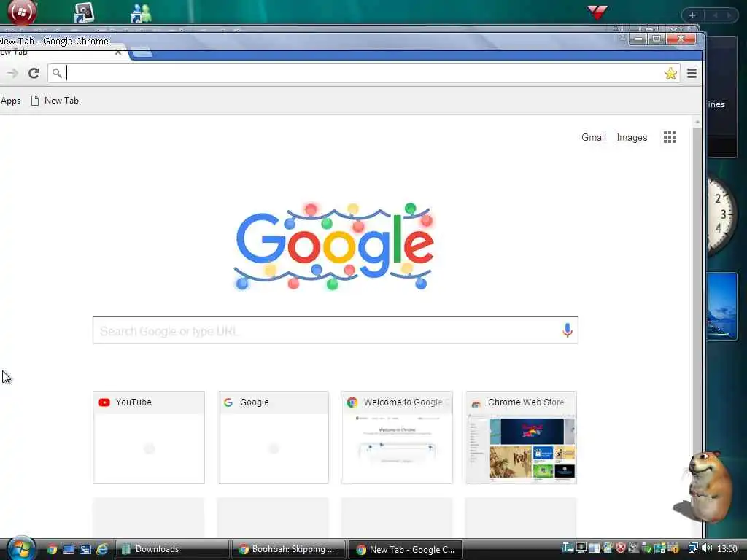Open Google Images link
This screenshot has height=560, width=747.
pyautogui.click(x=632, y=137)
